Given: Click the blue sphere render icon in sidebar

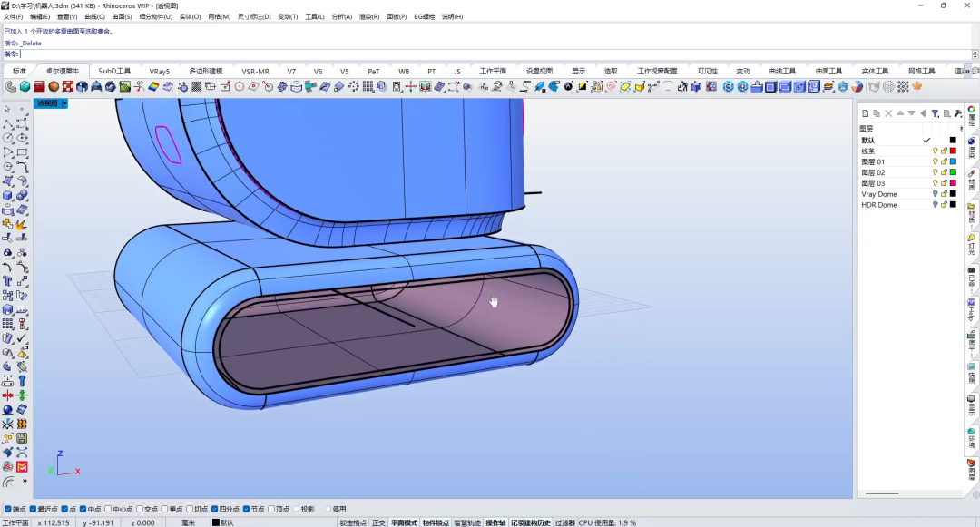Looking at the screenshot, I should pyautogui.click(x=7, y=410).
